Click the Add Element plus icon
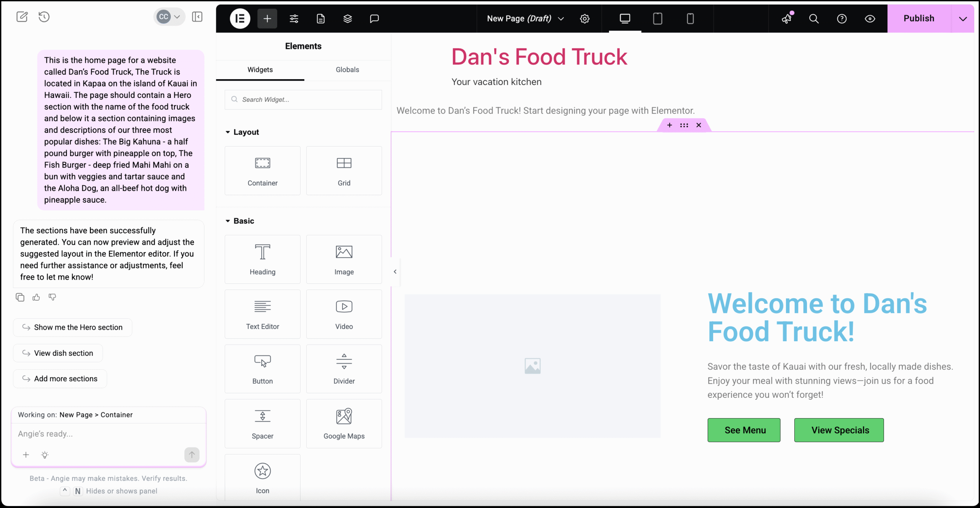This screenshot has height=508, width=980. tap(267, 18)
